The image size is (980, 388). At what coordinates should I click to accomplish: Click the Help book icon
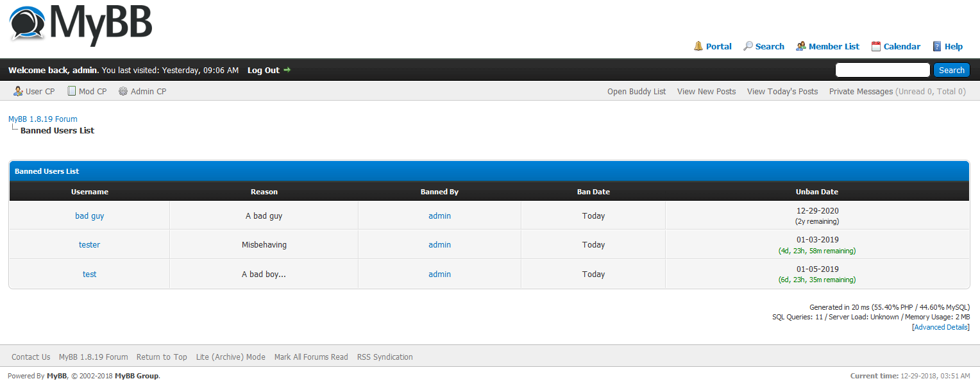(x=937, y=46)
